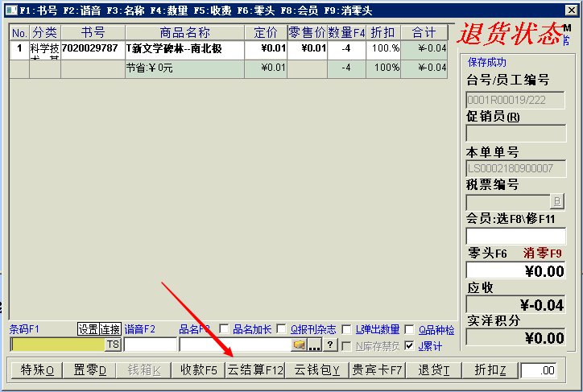Check the L弹出数量 option
The width and height of the screenshot is (583, 392).
346,329
